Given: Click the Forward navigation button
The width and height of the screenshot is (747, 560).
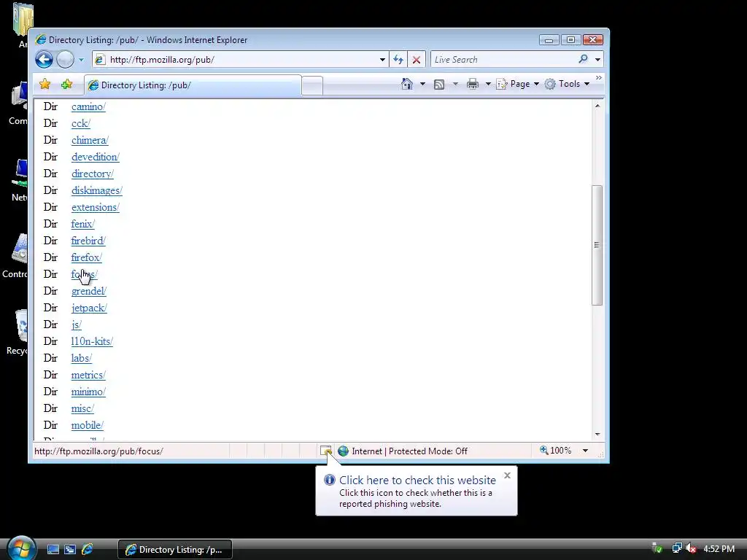Looking at the screenshot, I should pos(65,60).
